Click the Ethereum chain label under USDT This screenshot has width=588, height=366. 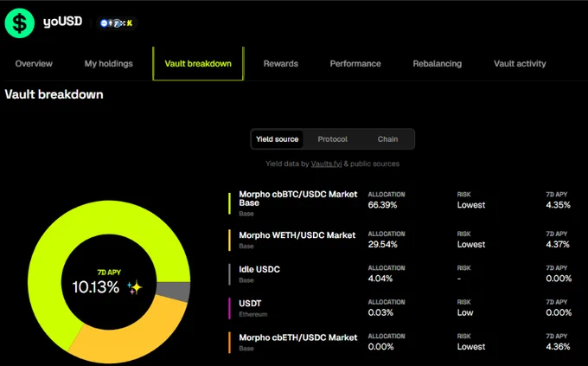click(253, 314)
